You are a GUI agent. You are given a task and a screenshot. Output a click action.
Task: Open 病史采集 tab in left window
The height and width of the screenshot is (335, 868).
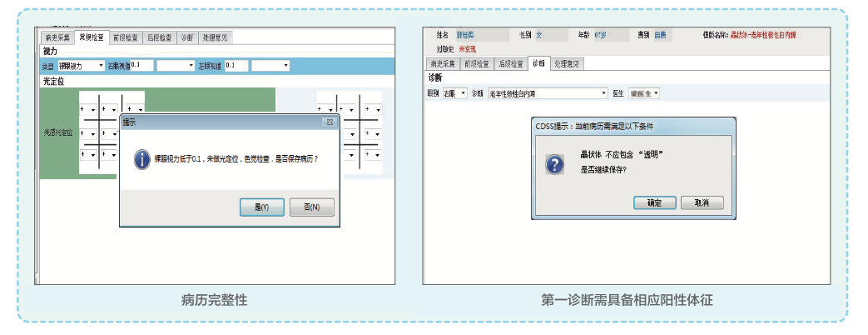57,37
